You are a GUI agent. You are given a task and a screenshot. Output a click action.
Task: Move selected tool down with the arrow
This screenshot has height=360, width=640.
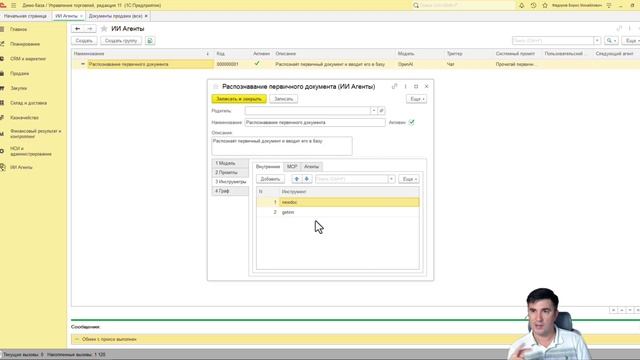(307, 179)
